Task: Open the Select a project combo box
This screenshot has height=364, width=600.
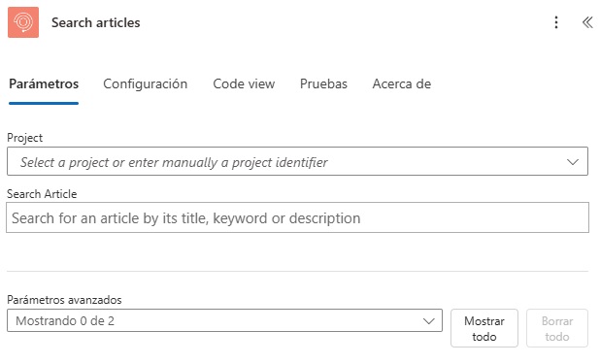Action: 297,161
